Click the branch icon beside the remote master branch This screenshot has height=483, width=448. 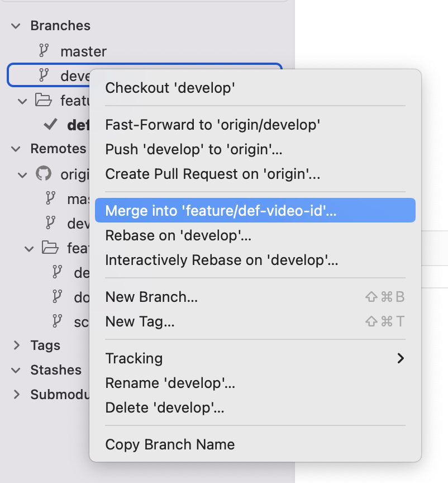tap(51, 199)
